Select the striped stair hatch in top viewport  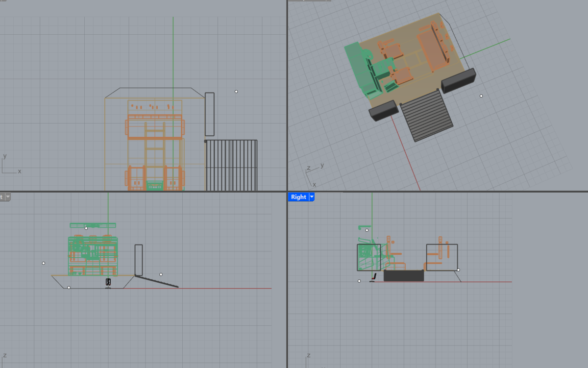231,165
